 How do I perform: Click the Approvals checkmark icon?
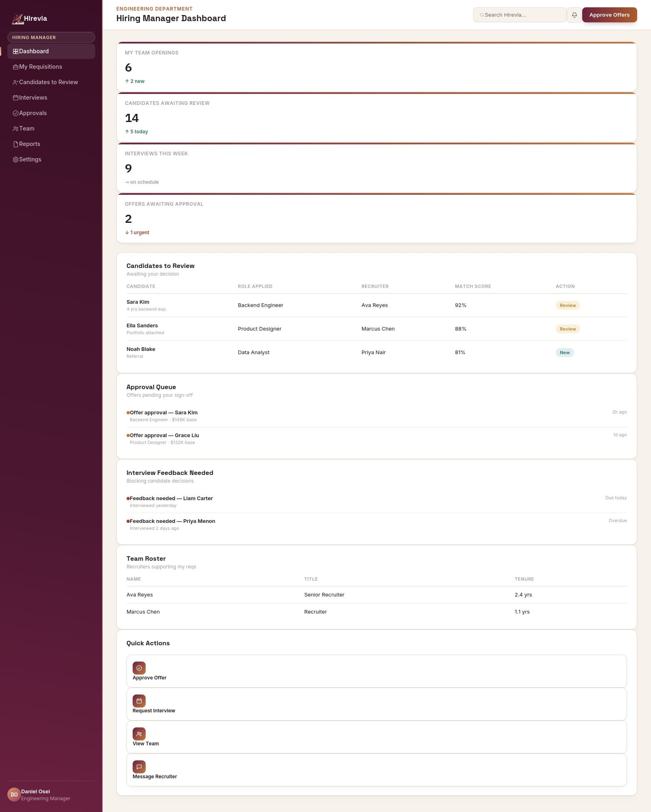(x=15, y=113)
